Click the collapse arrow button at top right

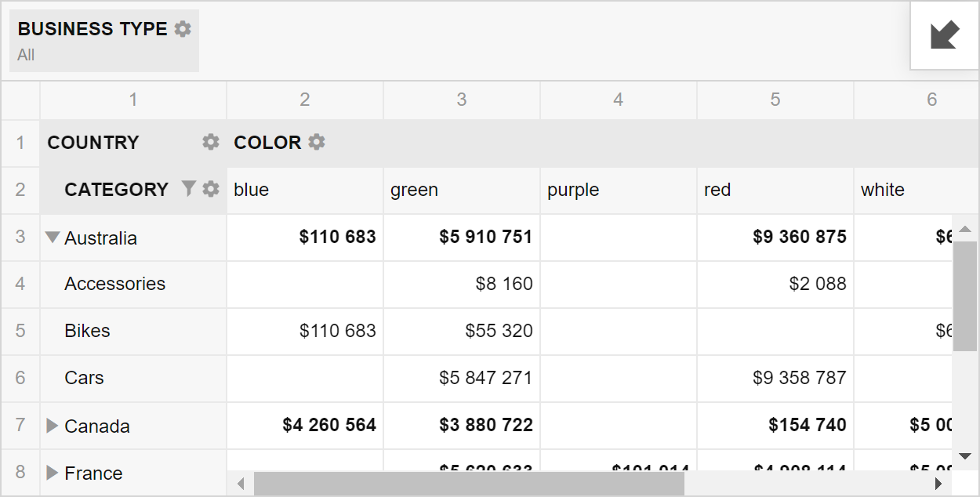click(x=945, y=35)
